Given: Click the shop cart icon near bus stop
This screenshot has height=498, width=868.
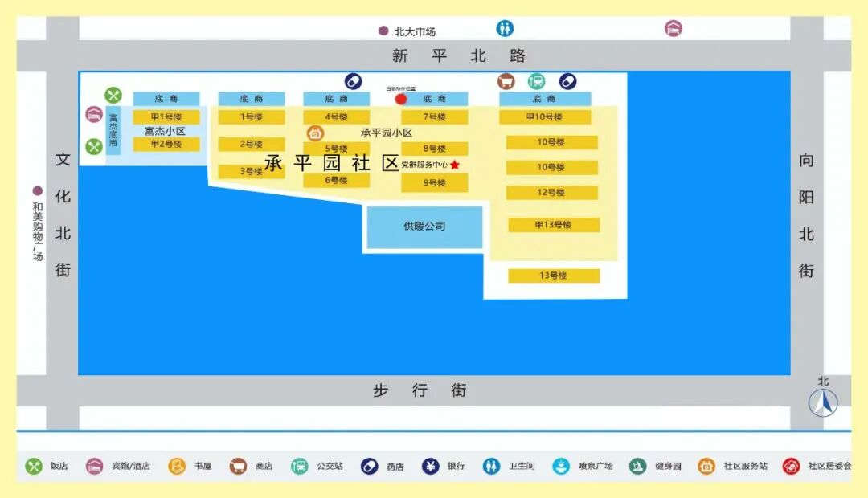Looking at the screenshot, I should click(506, 81).
